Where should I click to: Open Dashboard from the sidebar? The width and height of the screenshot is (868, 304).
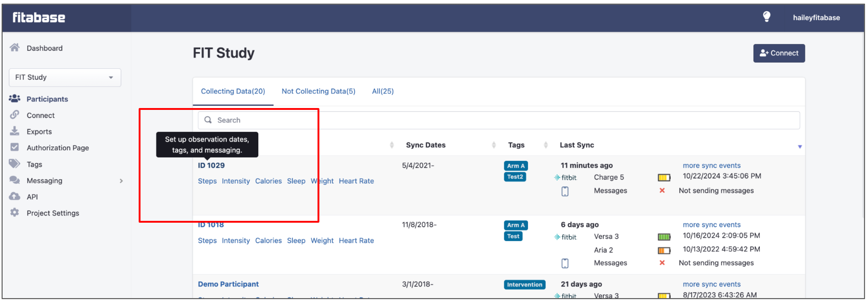pyautogui.click(x=45, y=48)
